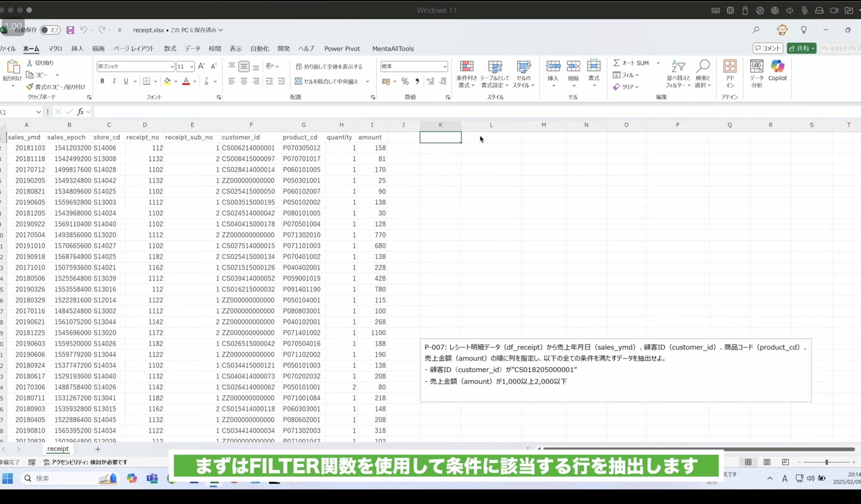
Task: Open Data Analysis (データ分析)
Action: coord(756,74)
